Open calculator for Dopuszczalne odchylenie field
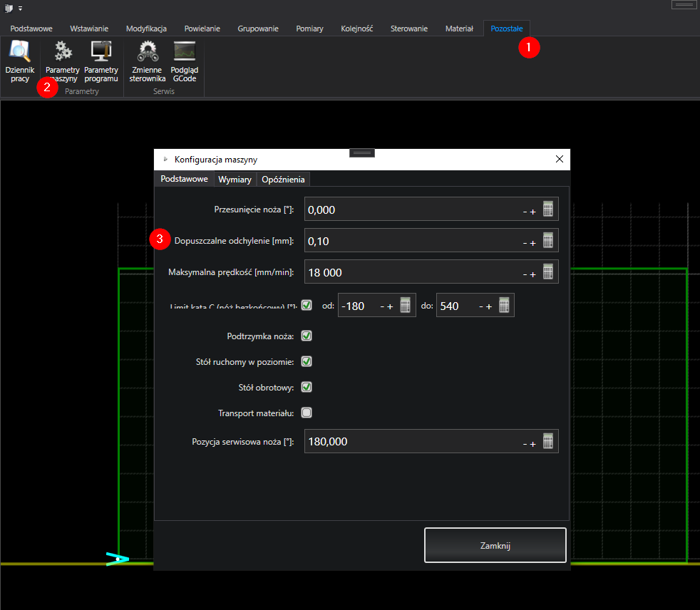 [547, 241]
